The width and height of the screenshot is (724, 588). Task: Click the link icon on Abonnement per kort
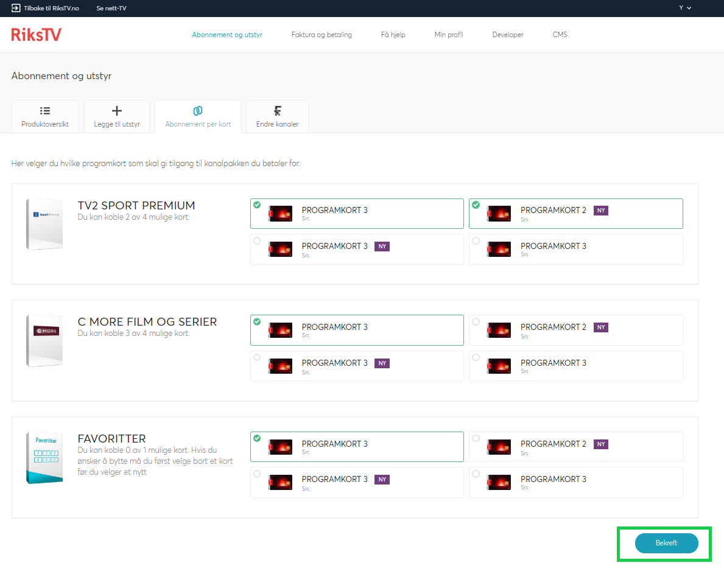tap(198, 111)
